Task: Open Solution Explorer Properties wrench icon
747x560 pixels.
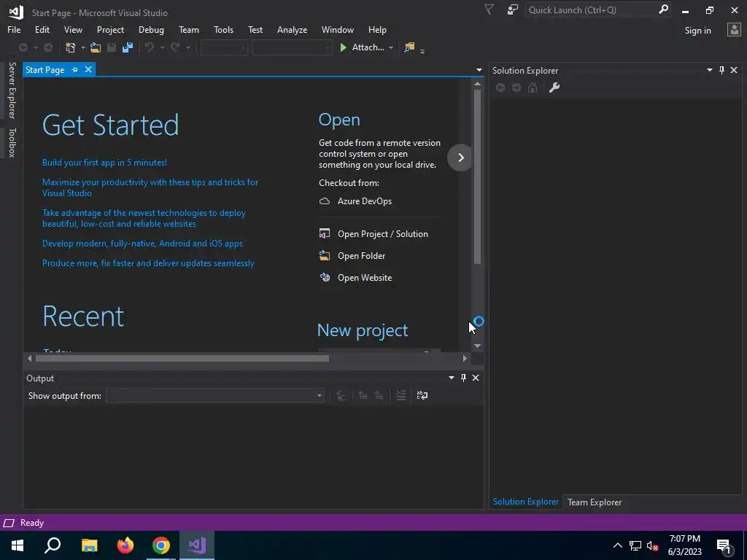Action: pyautogui.click(x=554, y=87)
